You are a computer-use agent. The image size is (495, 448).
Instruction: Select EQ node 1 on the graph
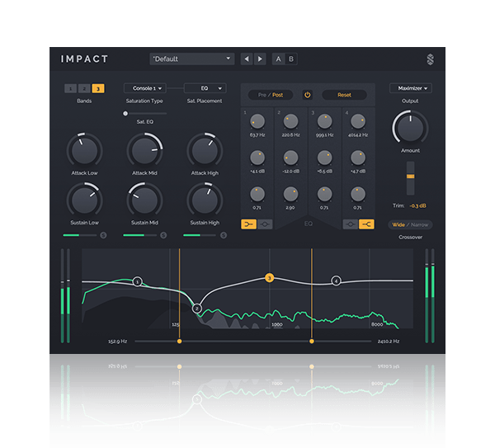coord(137,281)
